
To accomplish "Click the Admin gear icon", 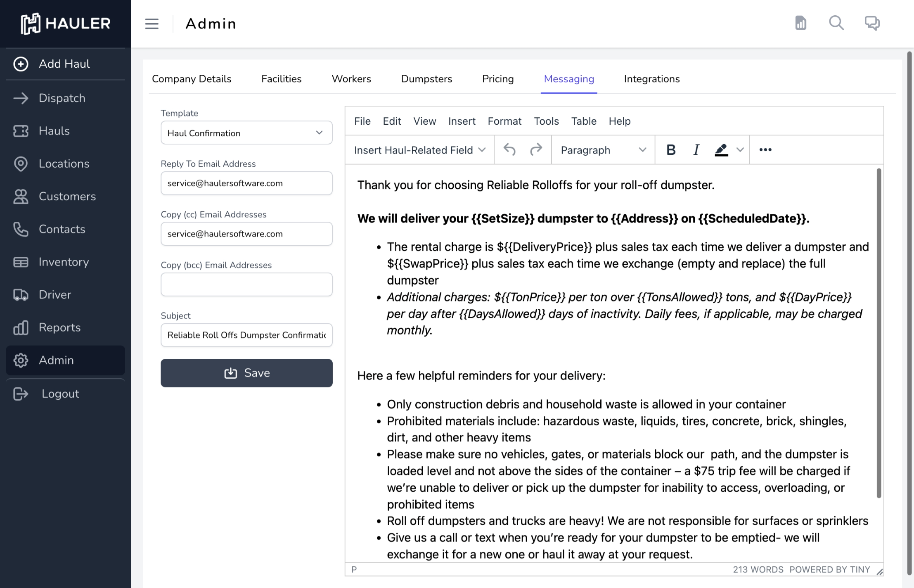I will 21,360.
